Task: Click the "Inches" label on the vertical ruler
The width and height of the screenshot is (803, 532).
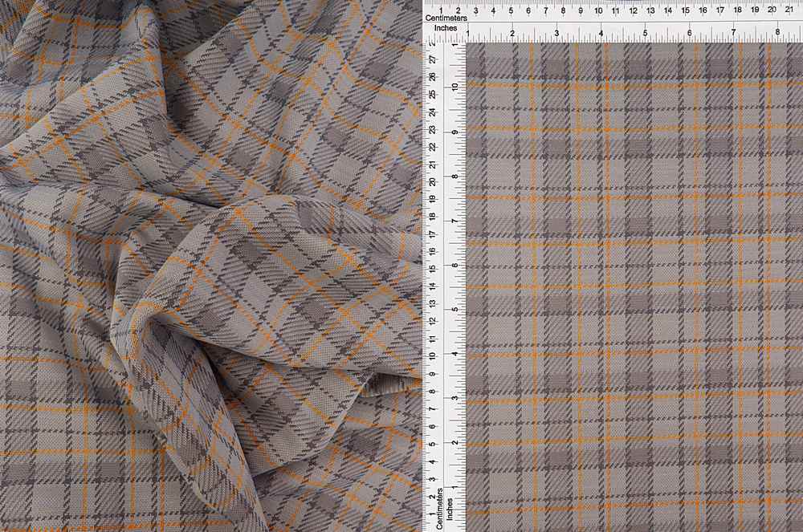Action: point(450,510)
